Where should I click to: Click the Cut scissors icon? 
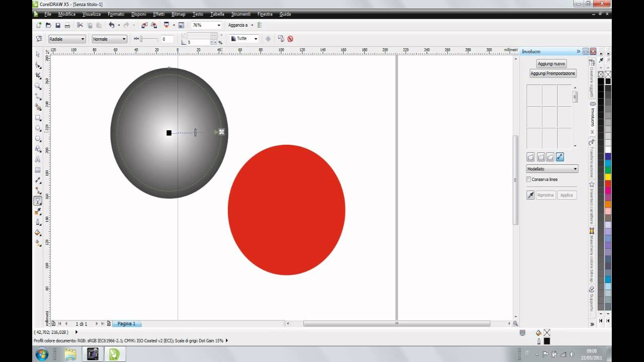tap(80, 25)
